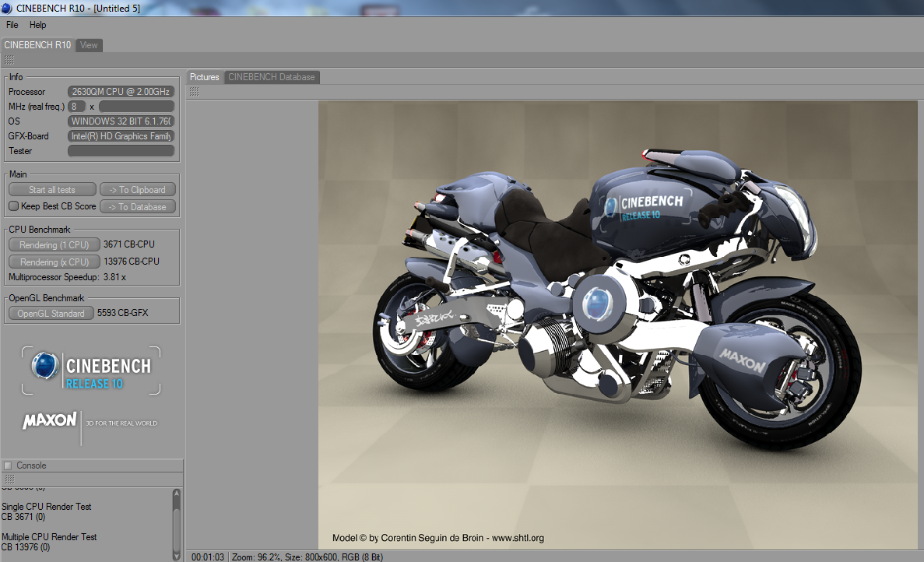This screenshot has width=924, height=562.
Task: Open the CINEBENCH Database tab
Action: click(x=272, y=77)
